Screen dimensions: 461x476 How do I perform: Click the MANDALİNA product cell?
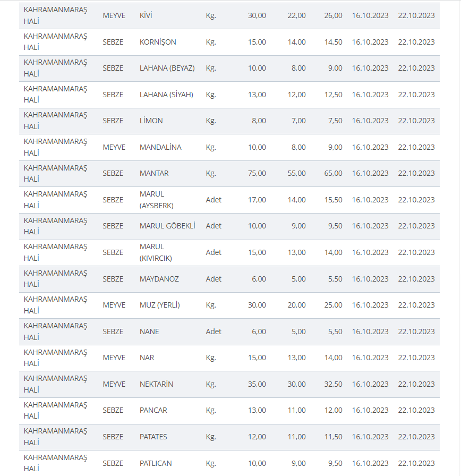160,147
